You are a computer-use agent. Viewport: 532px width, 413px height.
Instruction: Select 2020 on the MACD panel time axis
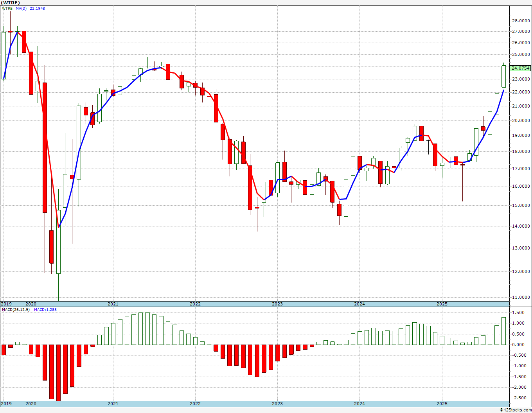[31, 404]
